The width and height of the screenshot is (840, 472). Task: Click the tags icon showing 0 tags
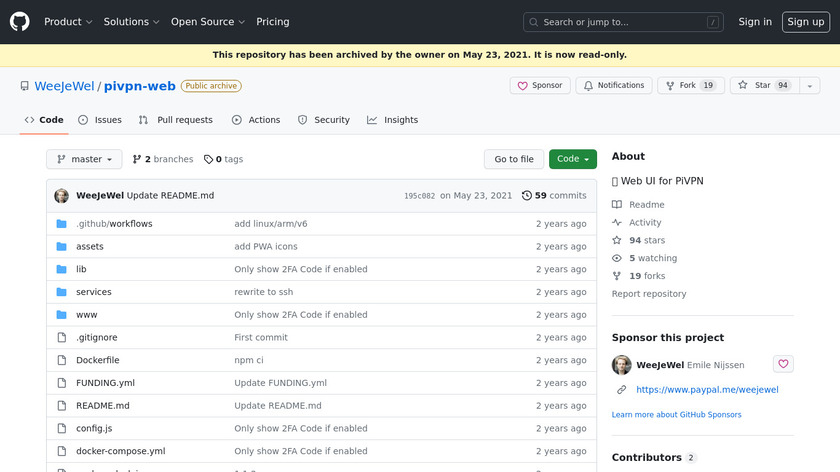(208, 159)
